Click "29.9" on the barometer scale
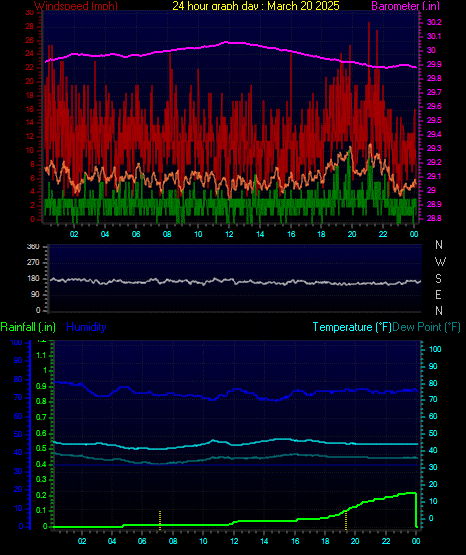The height and width of the screenshot is (555, 466). tap(434, 64)
